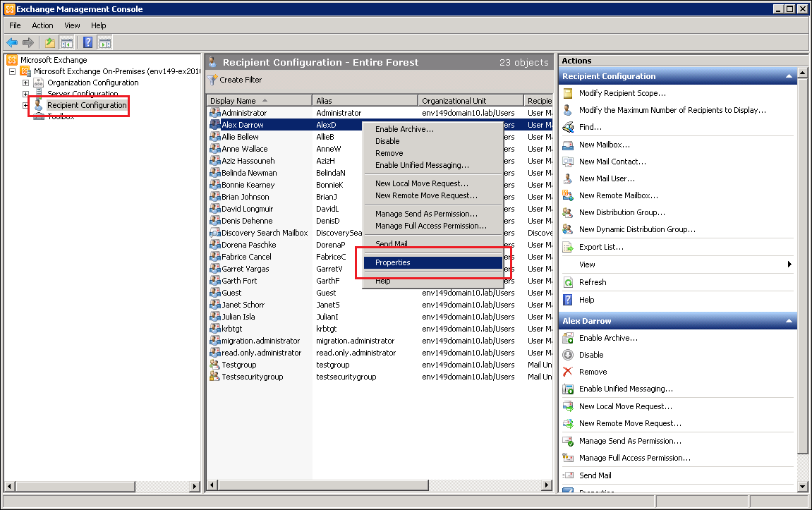Viewport: 812px width, 510px height.
Task: Click the New Remote Mailbox icon
Action: click(568, 195)
